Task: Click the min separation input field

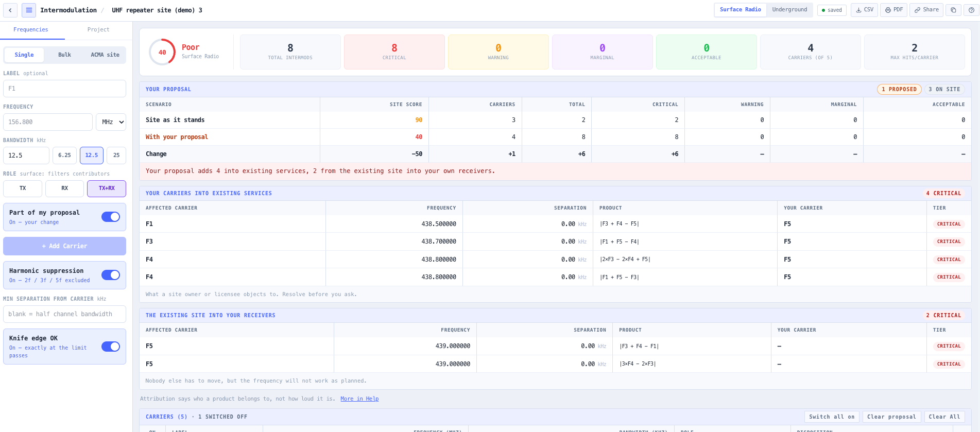Action: (x=64, y=314)
